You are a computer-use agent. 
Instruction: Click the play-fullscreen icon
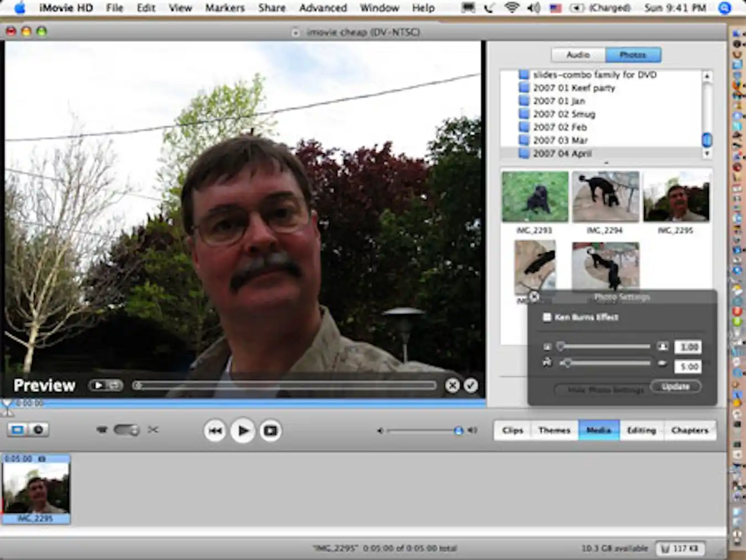coord(270,430)
